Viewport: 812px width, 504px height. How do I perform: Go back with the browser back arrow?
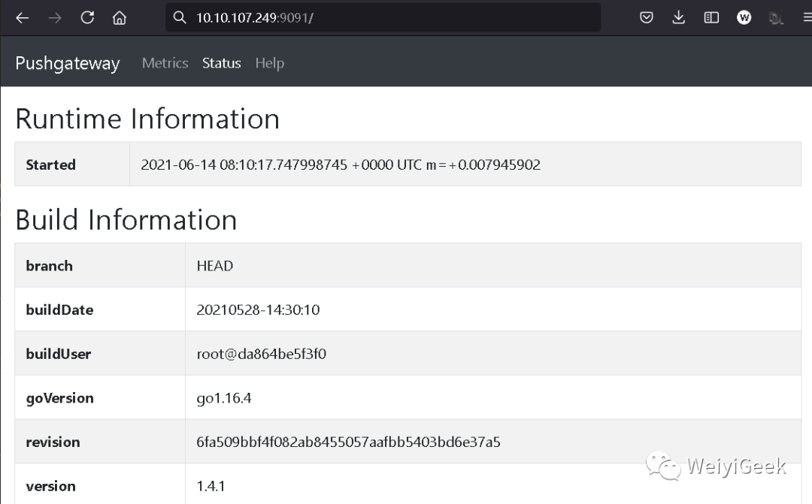[x=23, y=18]
